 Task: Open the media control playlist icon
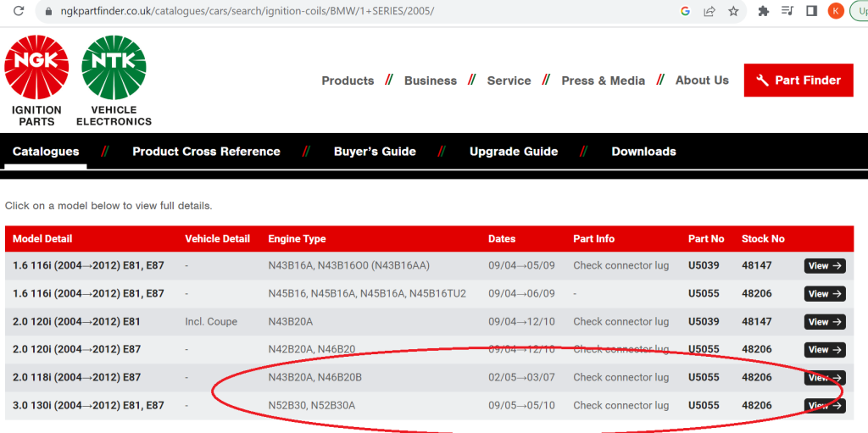pos(787,12)
